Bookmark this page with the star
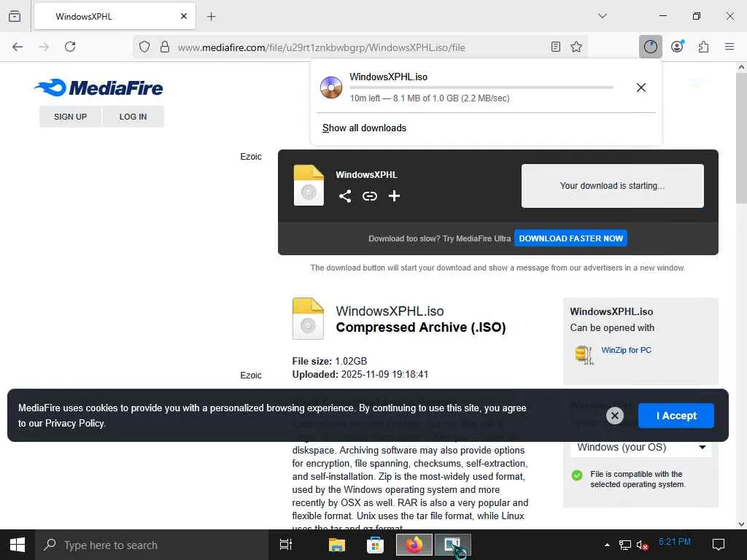Image resolution: width=747 pixels, height=560 pixels. point(576,47)
